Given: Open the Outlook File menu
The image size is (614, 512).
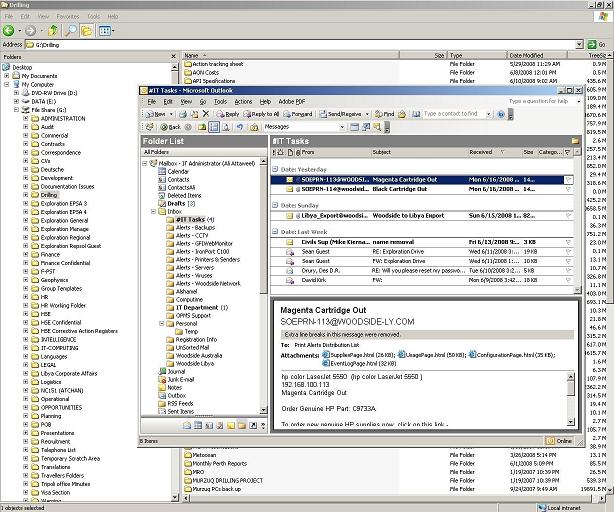Looking at the screenshot, I should tap(152, 102).
